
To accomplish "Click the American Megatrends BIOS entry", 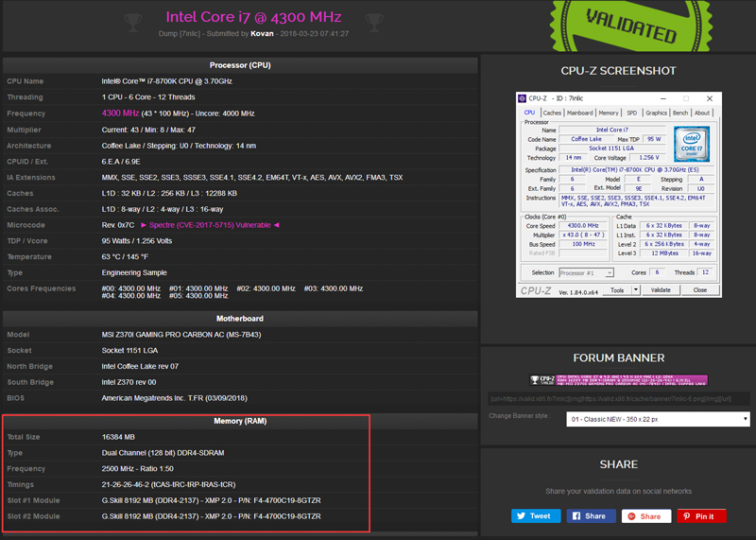I will (x=175, y=398).
